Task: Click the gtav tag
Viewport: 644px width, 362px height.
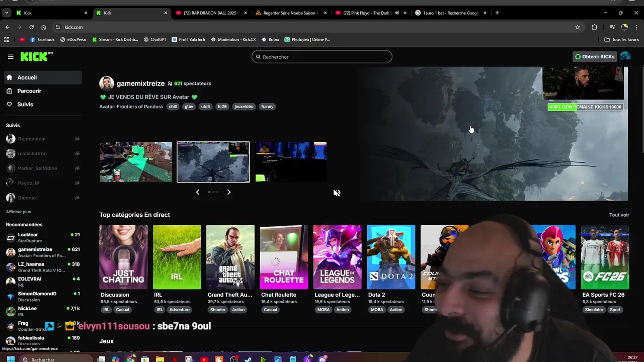Action: click(x=189, y=107)
